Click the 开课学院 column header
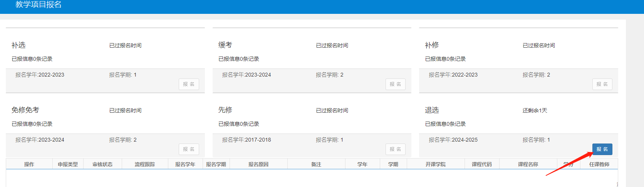Screen dimensions: 644x187 [x=436, y=164]
